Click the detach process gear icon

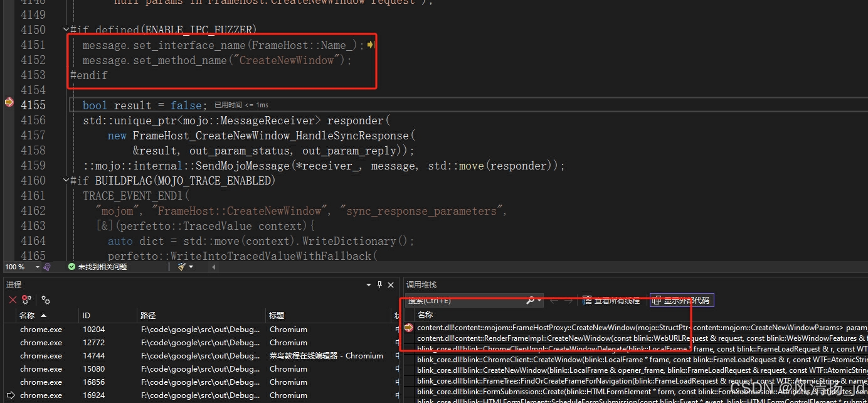click(x=26, y=300)
